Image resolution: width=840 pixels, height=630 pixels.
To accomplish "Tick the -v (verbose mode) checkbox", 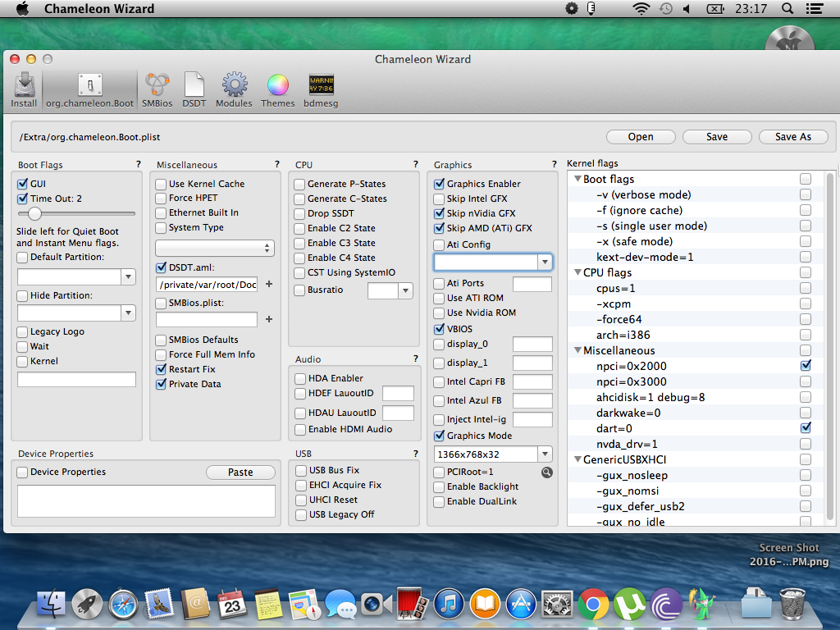I will 806,194.
